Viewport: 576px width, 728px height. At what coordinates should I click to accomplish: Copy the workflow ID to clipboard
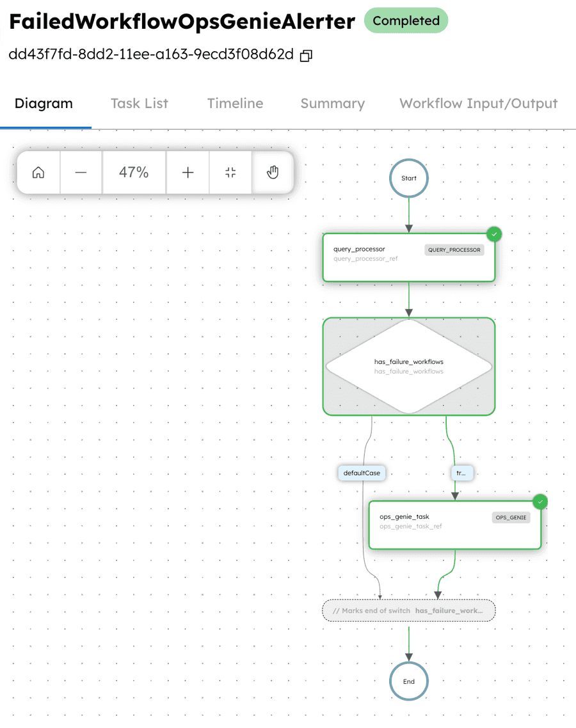pos(306,56)
